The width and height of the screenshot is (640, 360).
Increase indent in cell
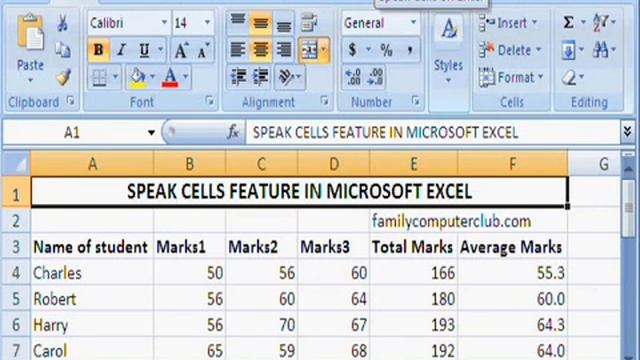click(x=261, y=77)
